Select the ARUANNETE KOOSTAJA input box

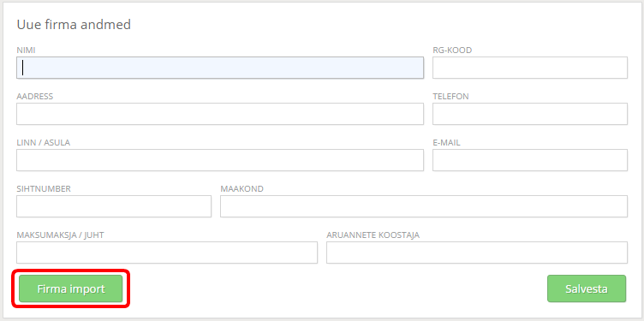click(477, 253)
